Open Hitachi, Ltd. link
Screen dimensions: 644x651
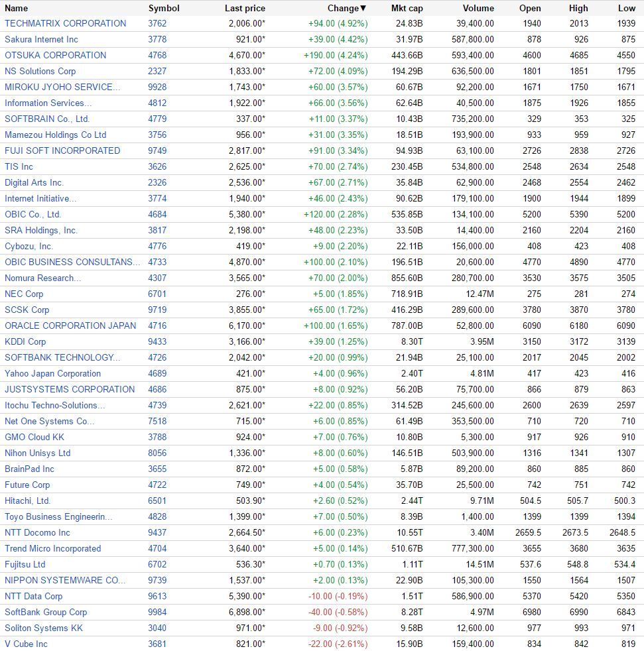27,501
